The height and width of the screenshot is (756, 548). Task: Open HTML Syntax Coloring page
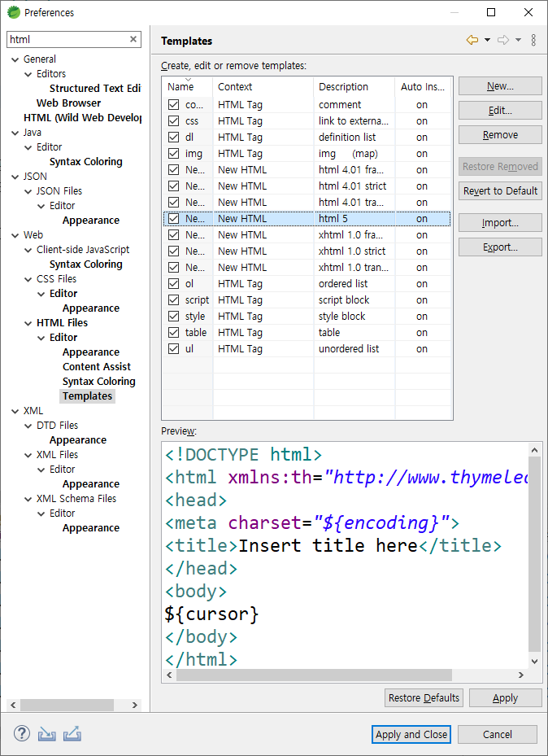[x=98, y=382]
